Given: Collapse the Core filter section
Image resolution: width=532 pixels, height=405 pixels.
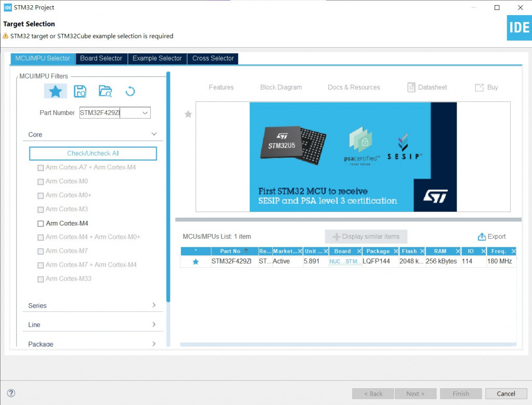Looking at the screenshot, I should 154,134.
